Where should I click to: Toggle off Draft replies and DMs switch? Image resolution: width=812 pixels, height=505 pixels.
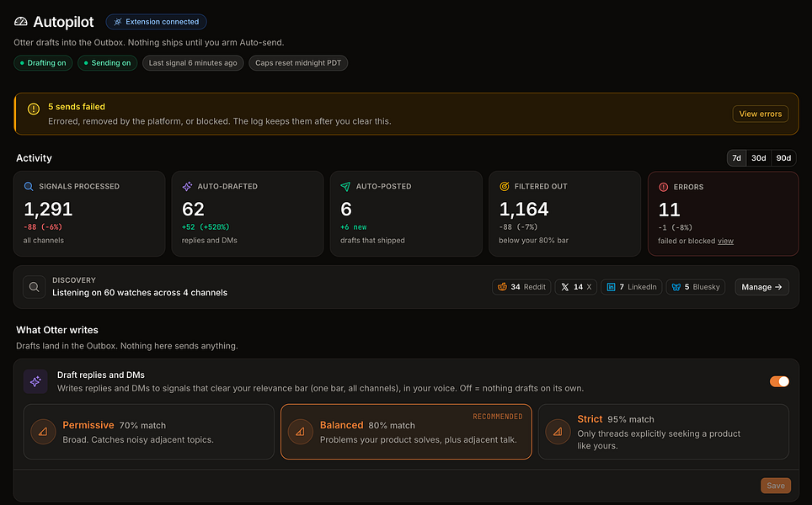pos(779,381)
